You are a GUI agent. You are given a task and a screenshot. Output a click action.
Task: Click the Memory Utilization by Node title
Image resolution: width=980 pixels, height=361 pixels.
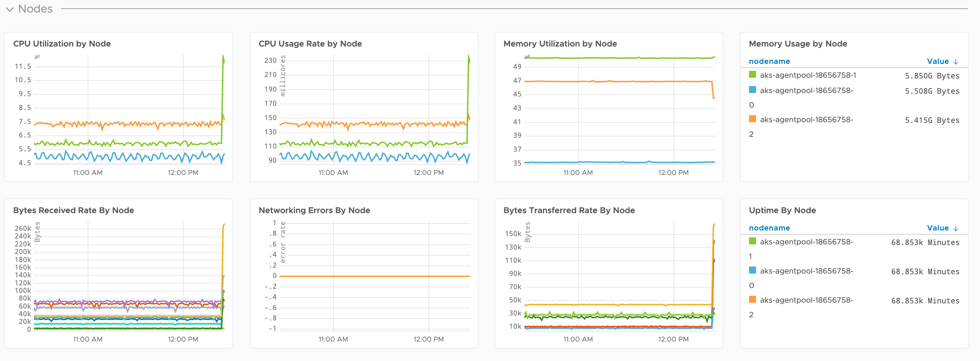[560, 44]
